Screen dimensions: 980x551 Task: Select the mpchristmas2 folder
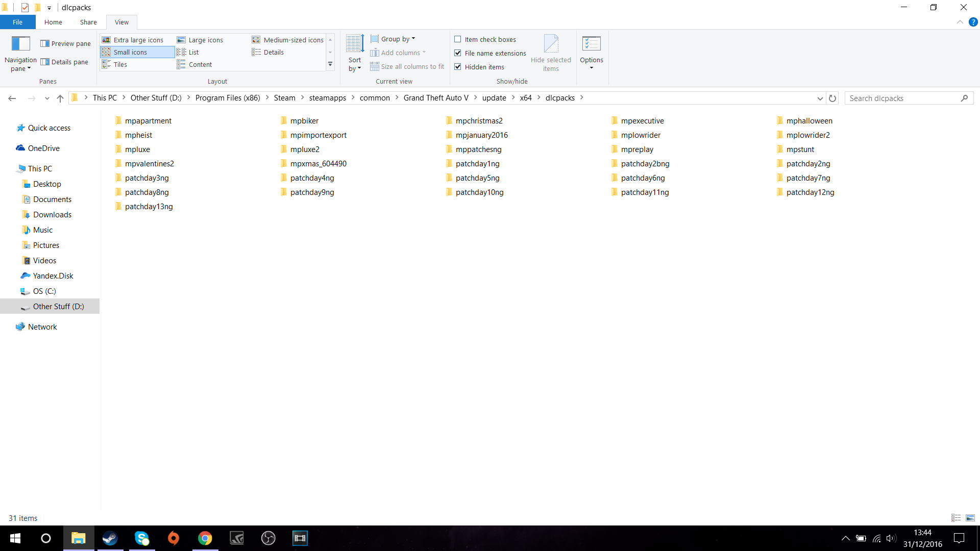point(475,121)
